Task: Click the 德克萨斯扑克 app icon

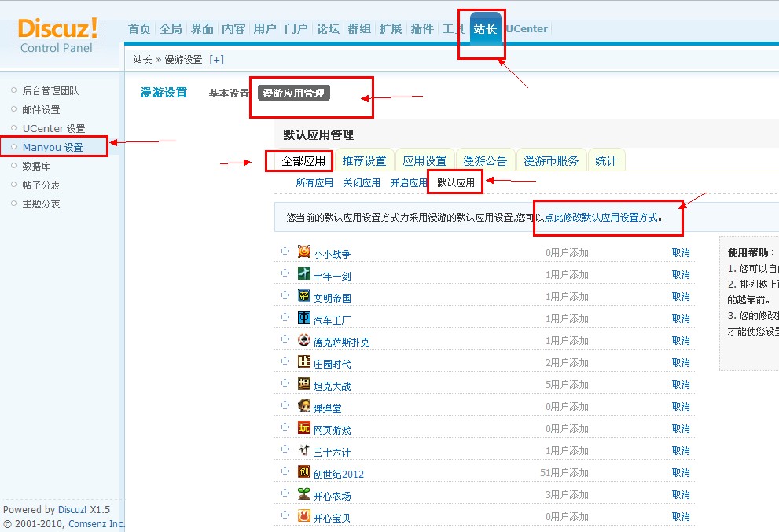Action: (304, 339)
